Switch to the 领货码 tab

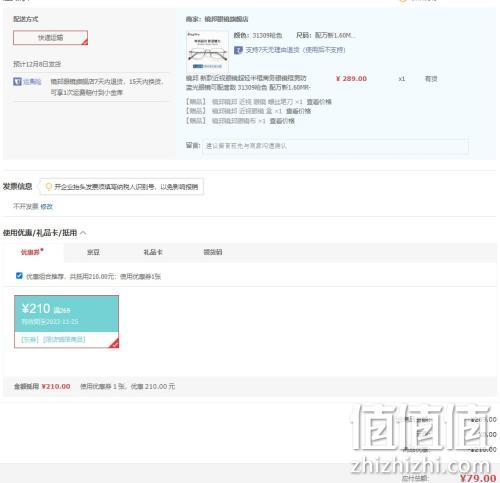point(213,252)
